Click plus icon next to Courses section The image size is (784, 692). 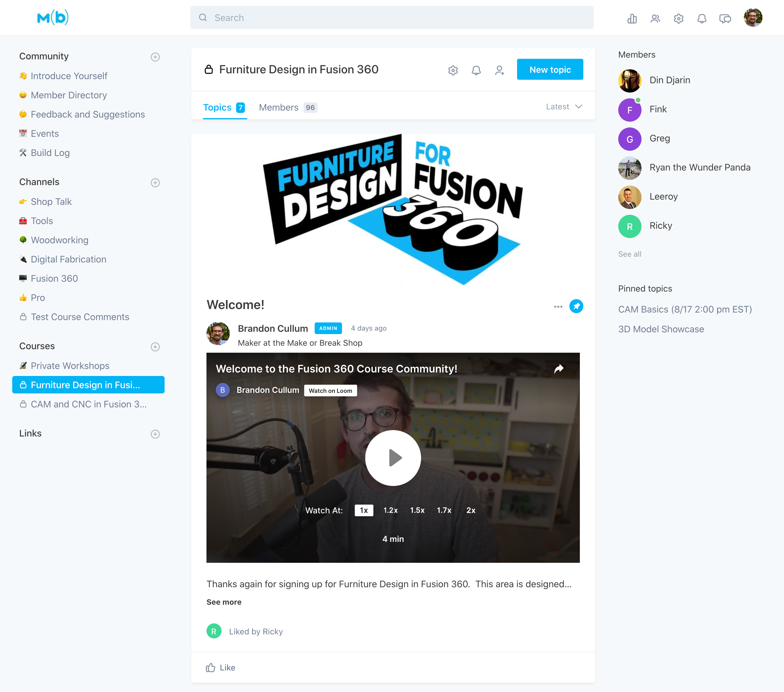click(x=155, y=347)
